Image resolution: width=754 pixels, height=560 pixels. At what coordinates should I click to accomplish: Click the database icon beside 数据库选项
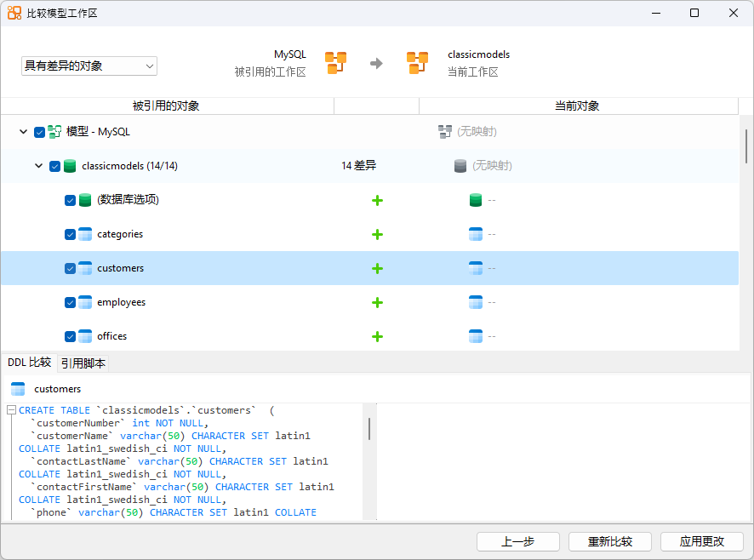point(84,200)
